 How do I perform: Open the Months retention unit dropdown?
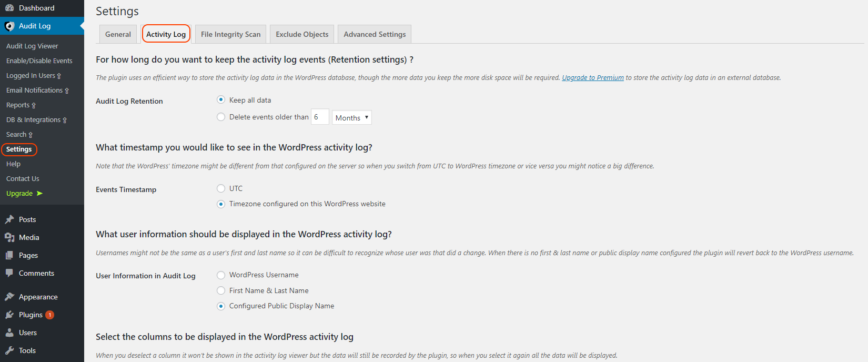(x=352, y=117)
